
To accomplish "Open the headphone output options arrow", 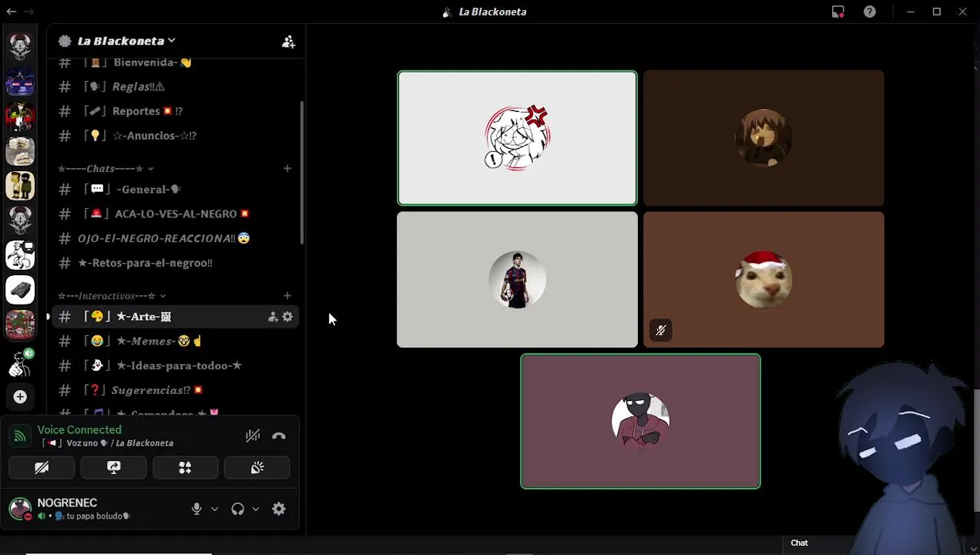I will 256,509.
